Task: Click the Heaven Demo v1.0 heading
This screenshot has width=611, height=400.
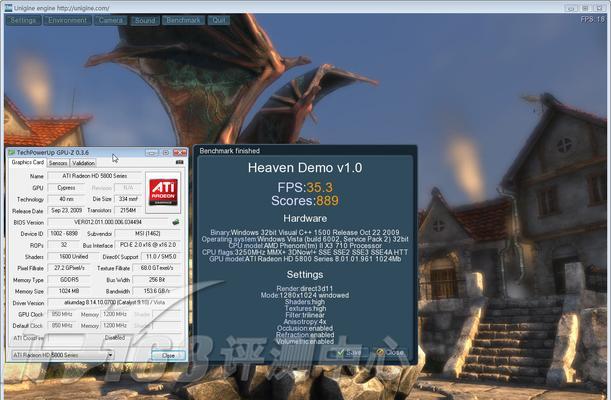Action: coord(305,168)
